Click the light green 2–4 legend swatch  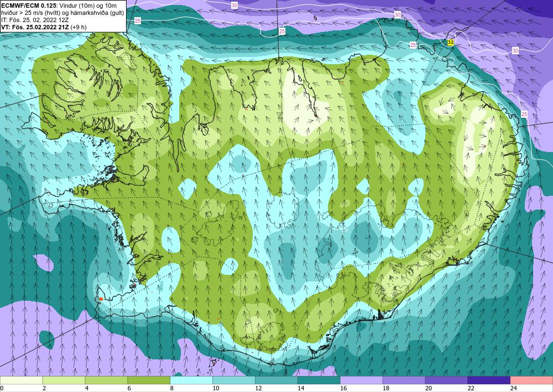(x=64, y=380)
